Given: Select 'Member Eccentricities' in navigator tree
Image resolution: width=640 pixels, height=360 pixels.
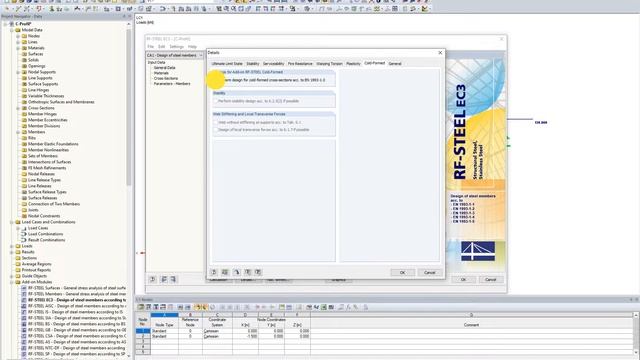Looking at the screenshot, I should tap(48, 120).
